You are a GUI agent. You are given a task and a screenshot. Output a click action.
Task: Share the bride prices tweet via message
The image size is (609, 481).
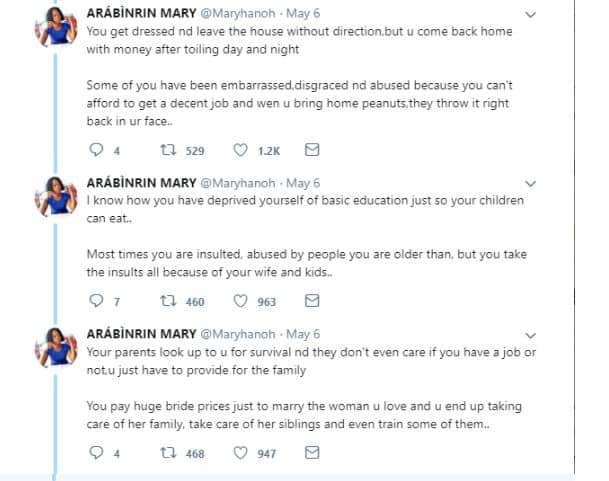click(x=312, y=453)
